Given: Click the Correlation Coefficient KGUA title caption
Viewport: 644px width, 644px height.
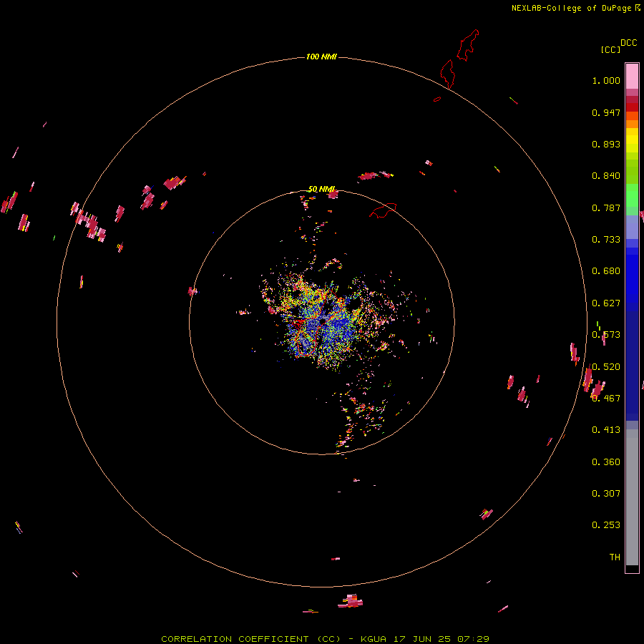Looking at the screenshot, I should pos(325,639).
